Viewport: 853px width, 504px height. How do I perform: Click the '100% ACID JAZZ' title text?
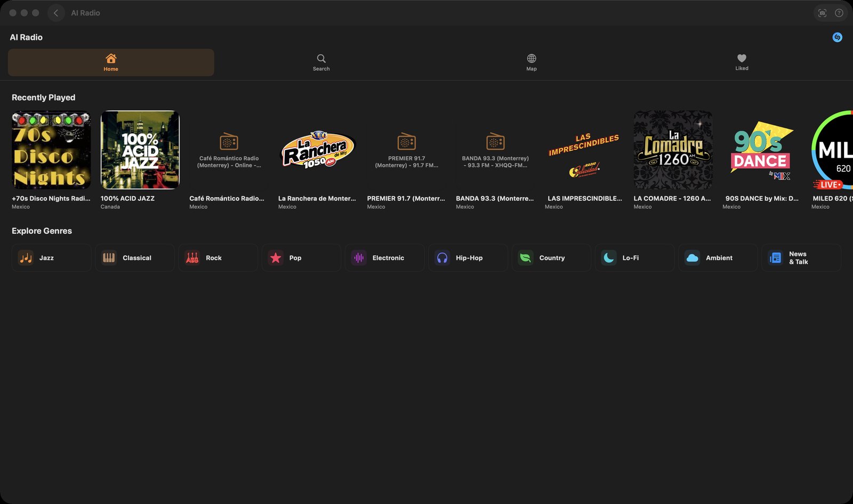[127, 198]
